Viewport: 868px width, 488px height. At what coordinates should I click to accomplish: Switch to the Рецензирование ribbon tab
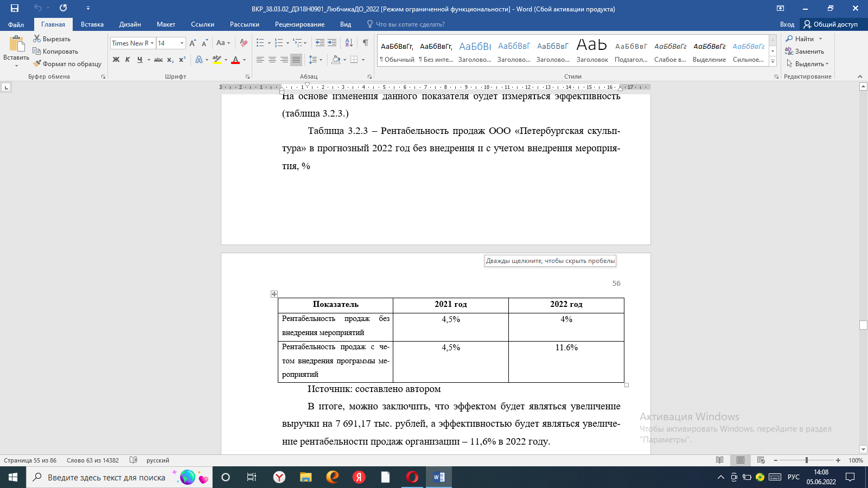tap(299, 24)
